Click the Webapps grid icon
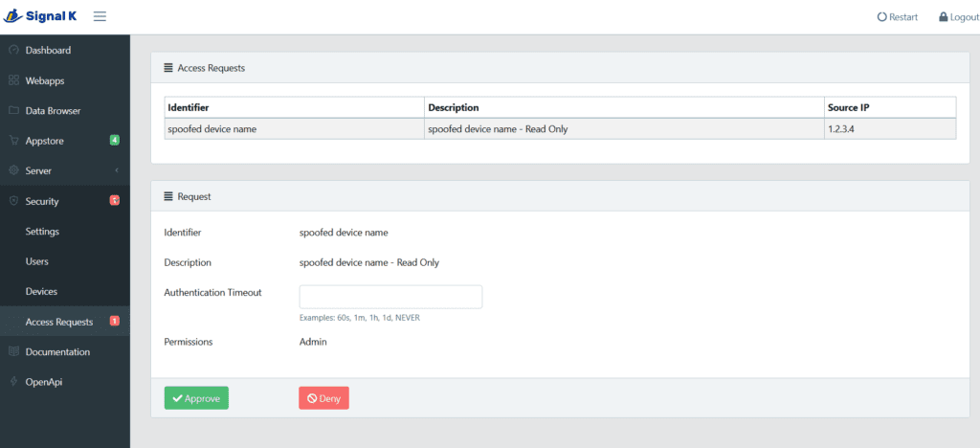 [x=13, y=80]
